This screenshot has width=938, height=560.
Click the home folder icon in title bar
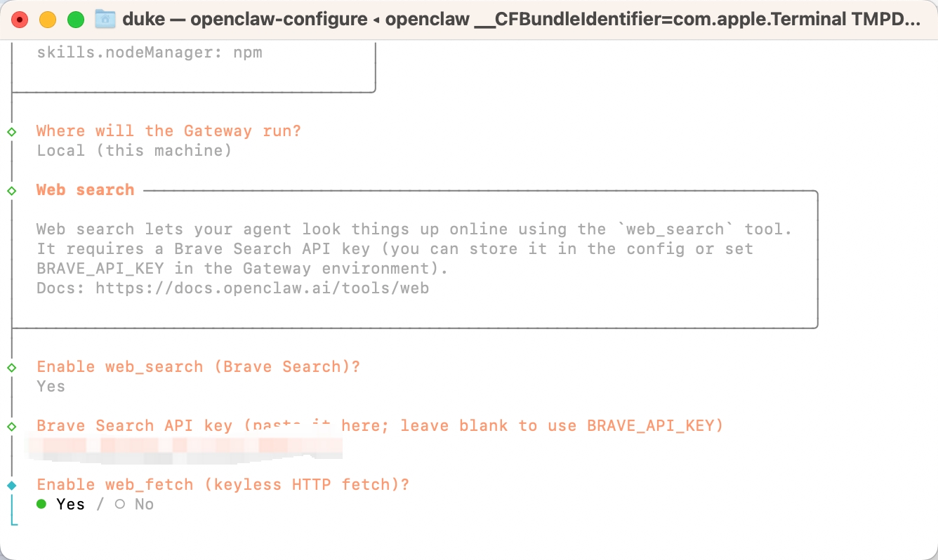point(105,19)
